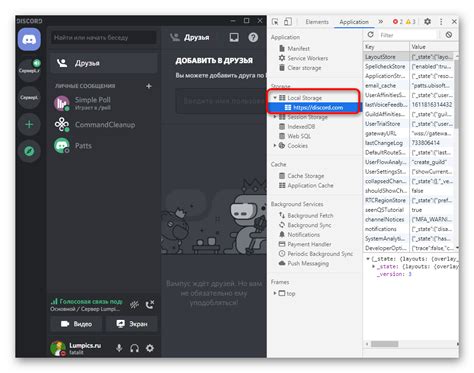Open Manifest in Application panel

[x=299, y=49]
